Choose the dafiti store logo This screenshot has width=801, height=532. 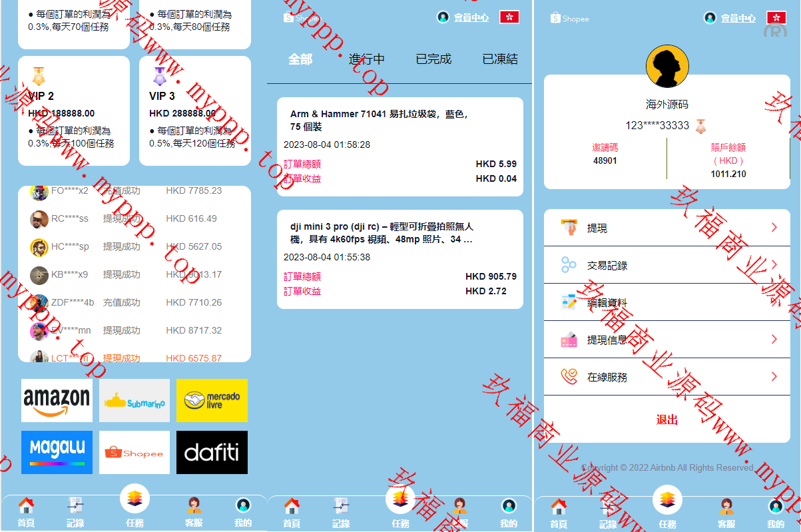click(x=212, y=452)
